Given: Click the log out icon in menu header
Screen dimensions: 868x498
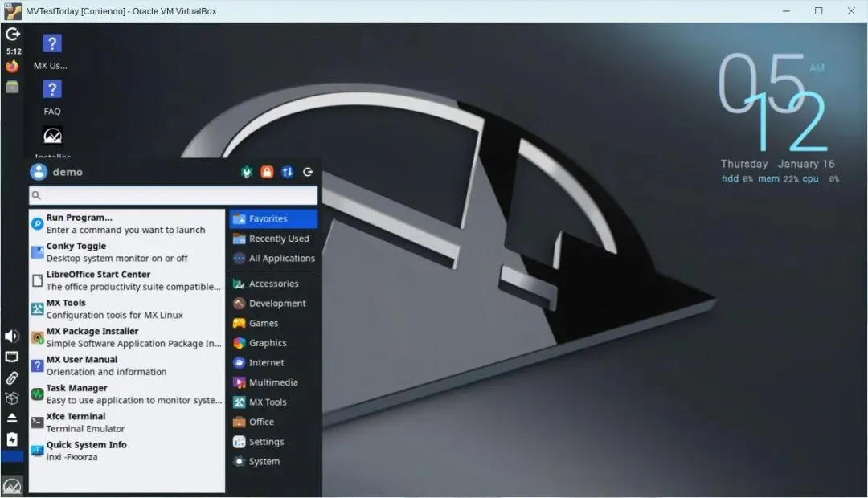Looking at the screenshot, I should [308, 172].
